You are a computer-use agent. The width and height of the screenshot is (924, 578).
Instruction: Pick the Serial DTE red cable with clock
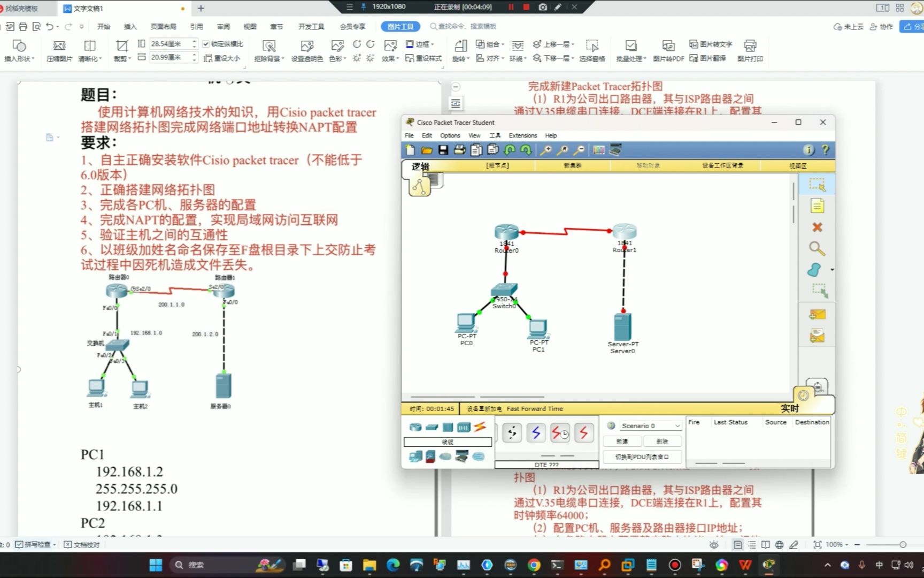coord(560,432)
